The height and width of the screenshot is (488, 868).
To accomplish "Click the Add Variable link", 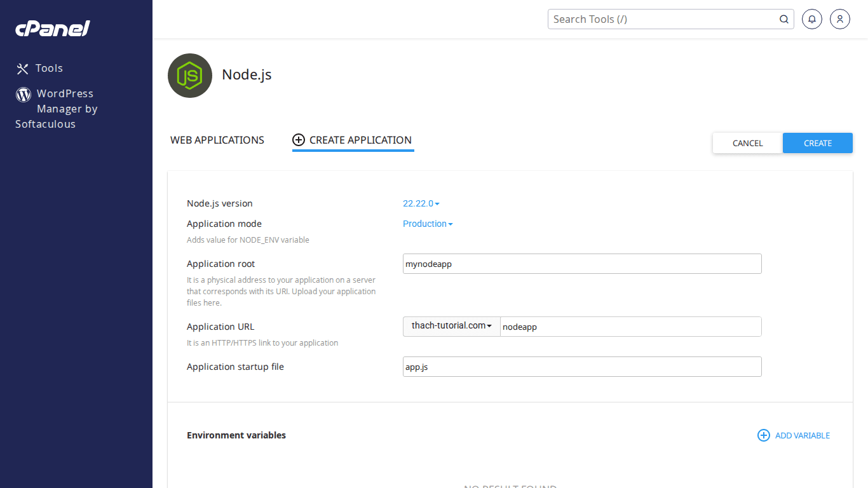I will point(802,435).
